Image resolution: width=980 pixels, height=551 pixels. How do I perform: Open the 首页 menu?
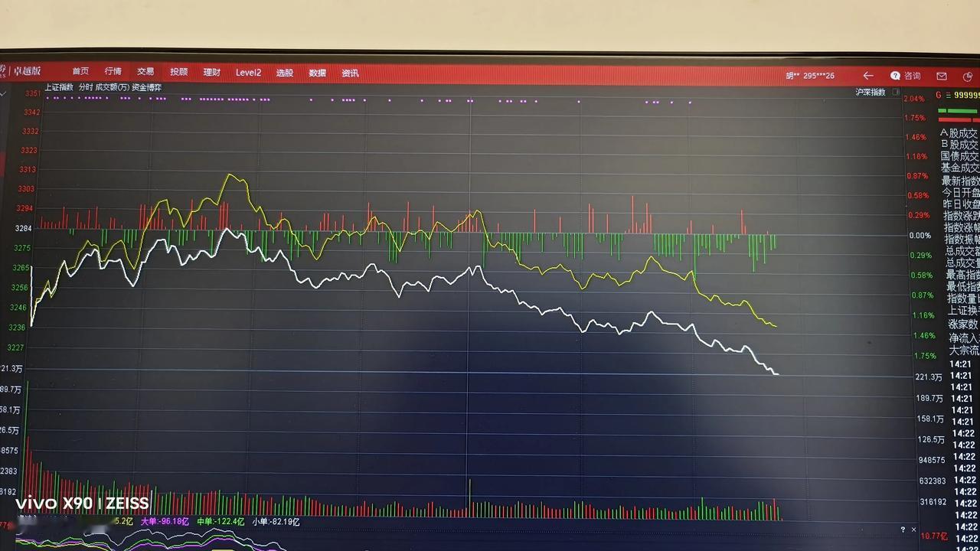[x=80, y=72]
